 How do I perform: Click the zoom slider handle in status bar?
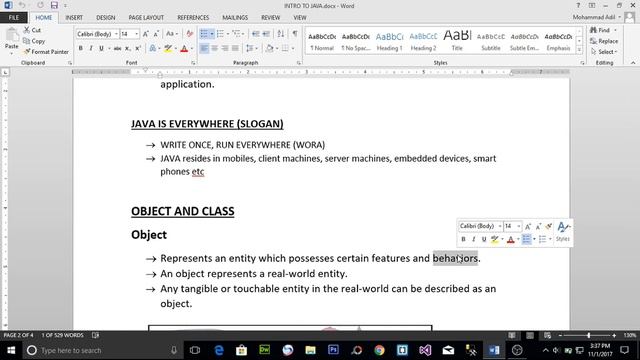pyautogui.click(x=589, y=336)
